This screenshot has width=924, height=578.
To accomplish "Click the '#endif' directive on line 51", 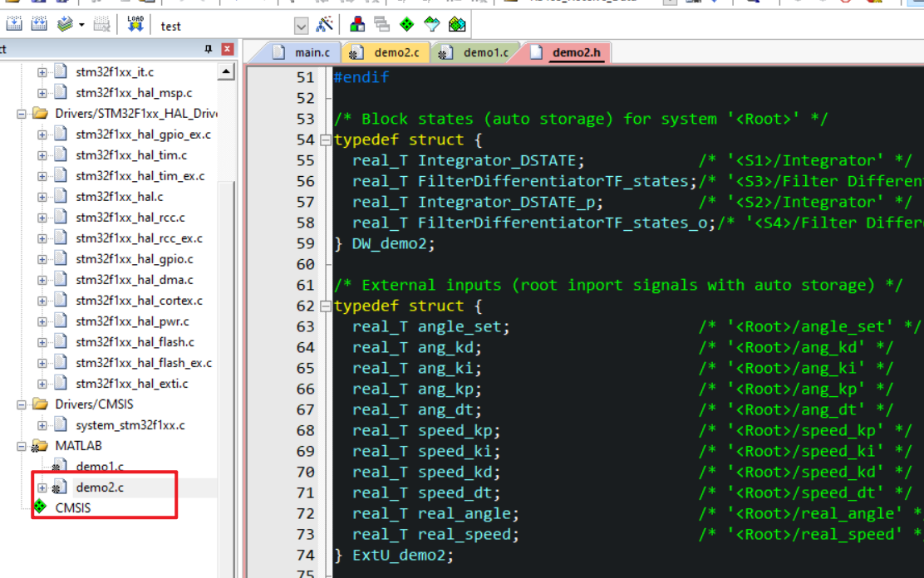I will (x=361, y=77).
